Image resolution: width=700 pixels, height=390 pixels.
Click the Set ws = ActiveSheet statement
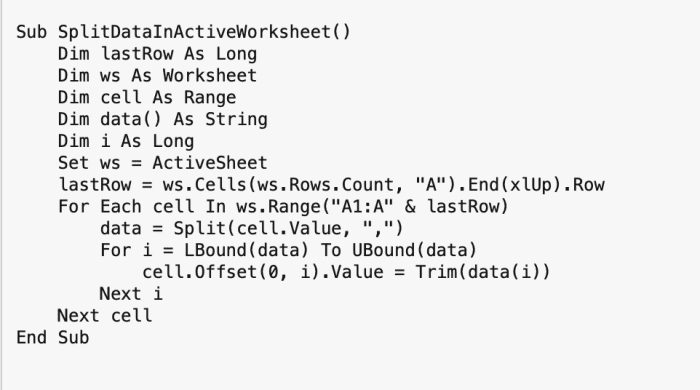162,163
